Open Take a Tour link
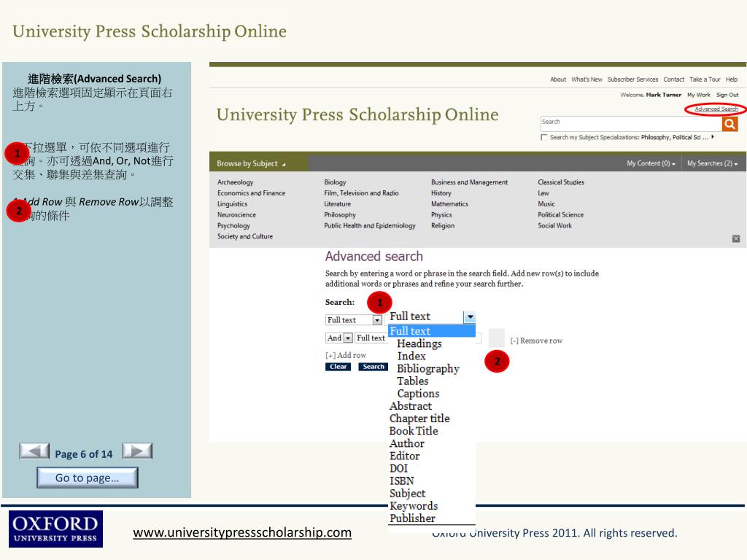Screen dimensions: 747x560 (x=705, y=79)
